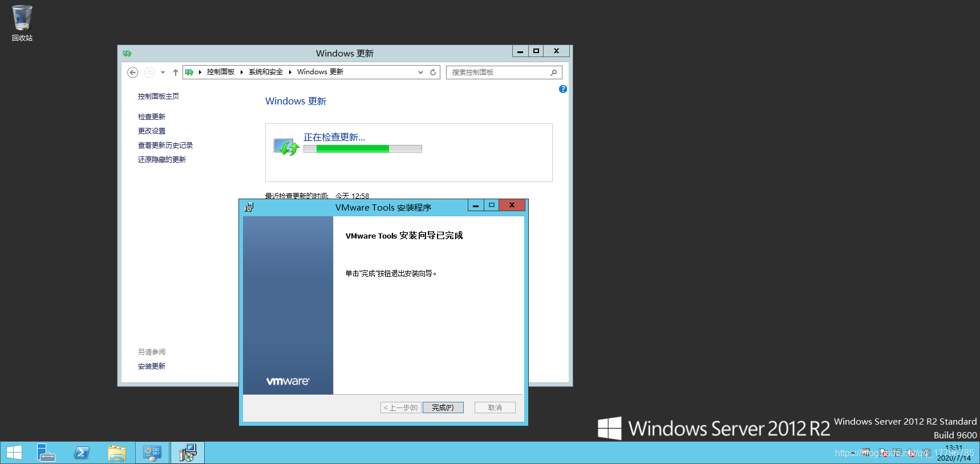
Task: Click the VMware tray icon
Action: 866,452
